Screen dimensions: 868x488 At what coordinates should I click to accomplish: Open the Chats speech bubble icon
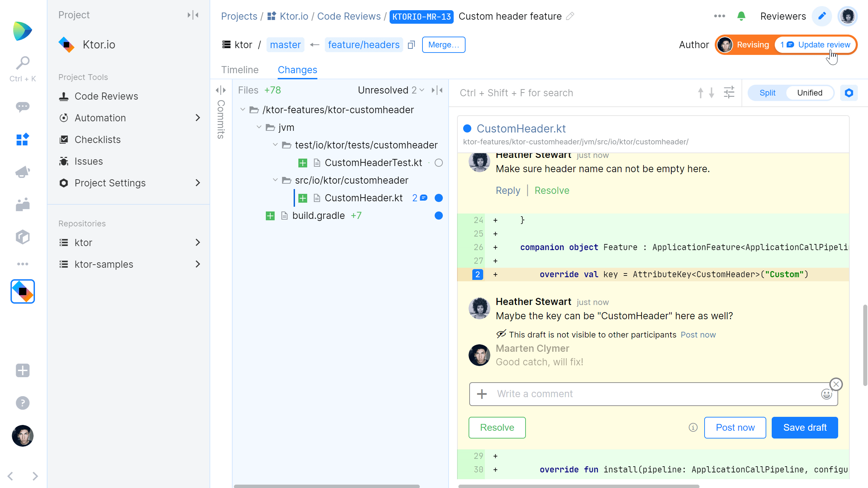click(23, 107)
